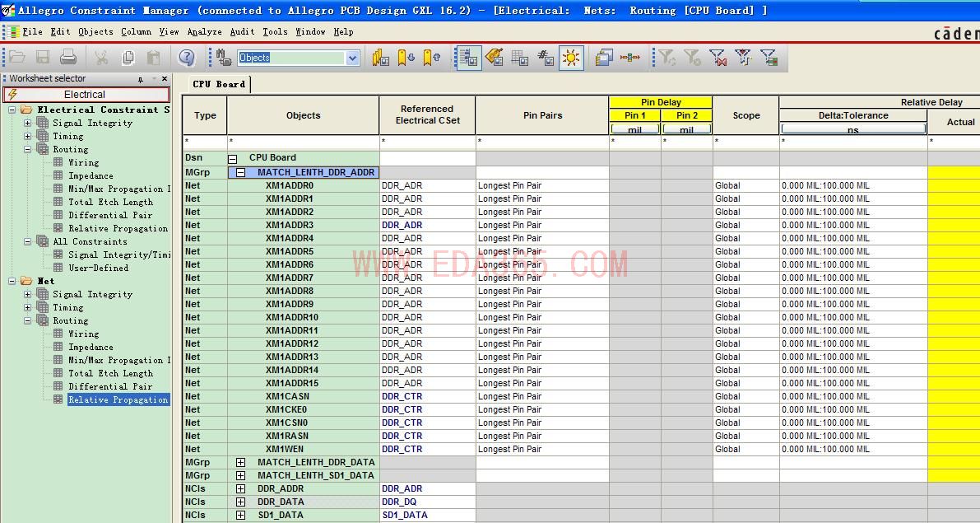Click the funnel icon with red arrows

tap(744, 58)
